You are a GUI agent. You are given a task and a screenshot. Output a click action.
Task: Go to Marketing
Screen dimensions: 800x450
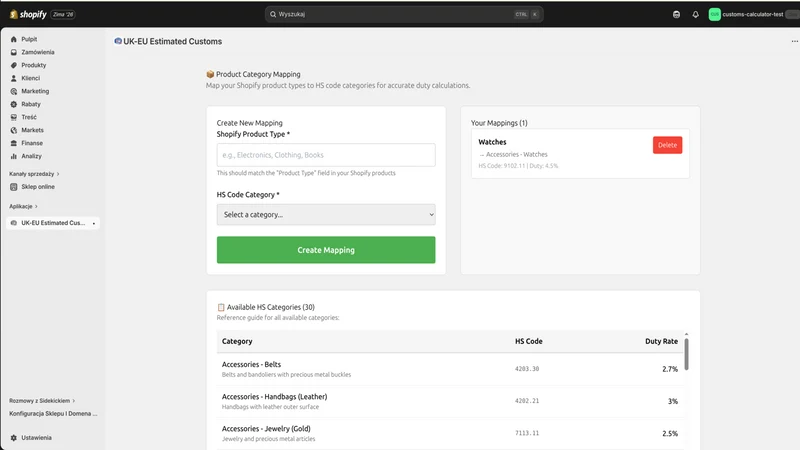[x=35, y=91]
